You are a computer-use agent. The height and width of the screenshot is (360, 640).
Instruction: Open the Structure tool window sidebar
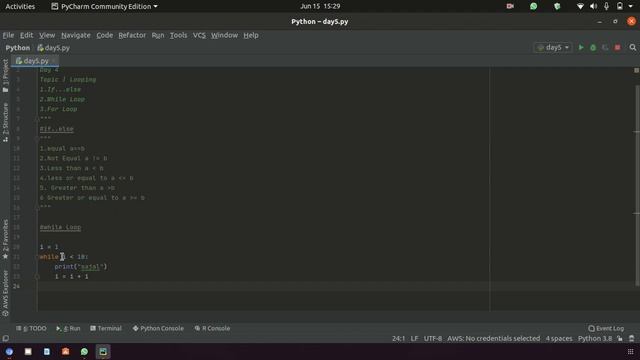coord(5,122)
